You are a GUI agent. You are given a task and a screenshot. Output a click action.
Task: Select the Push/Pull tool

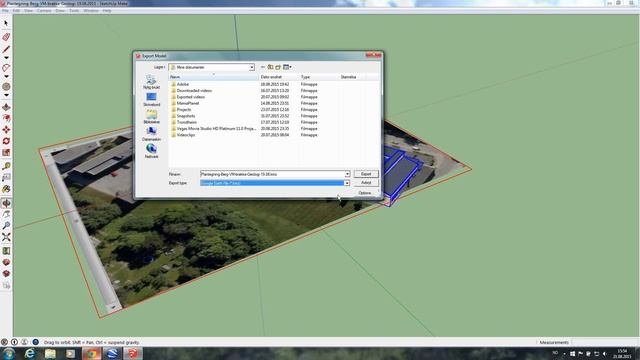click(6, 107)
